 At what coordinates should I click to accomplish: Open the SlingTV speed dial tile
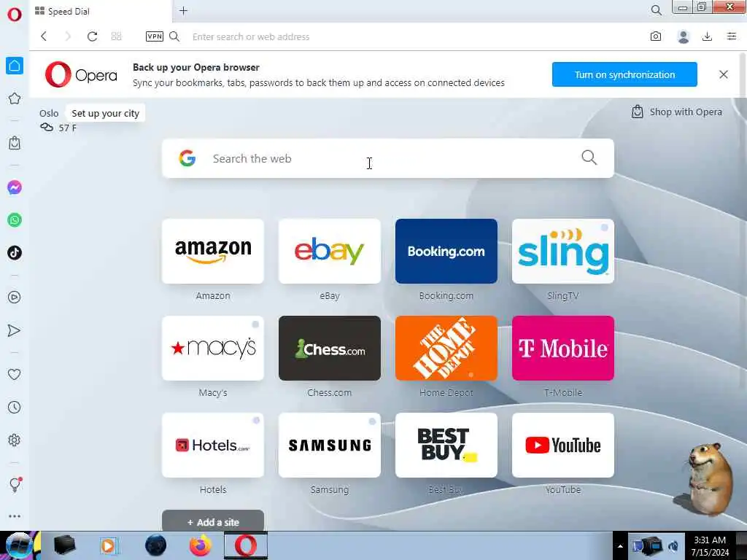click(x=563, y=252)
